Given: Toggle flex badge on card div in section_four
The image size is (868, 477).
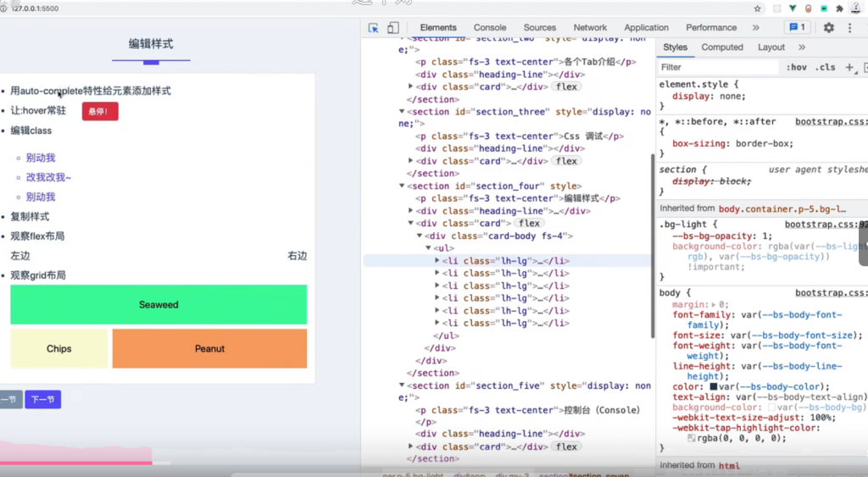Looking at the screenshot, I should coord(531,224).
